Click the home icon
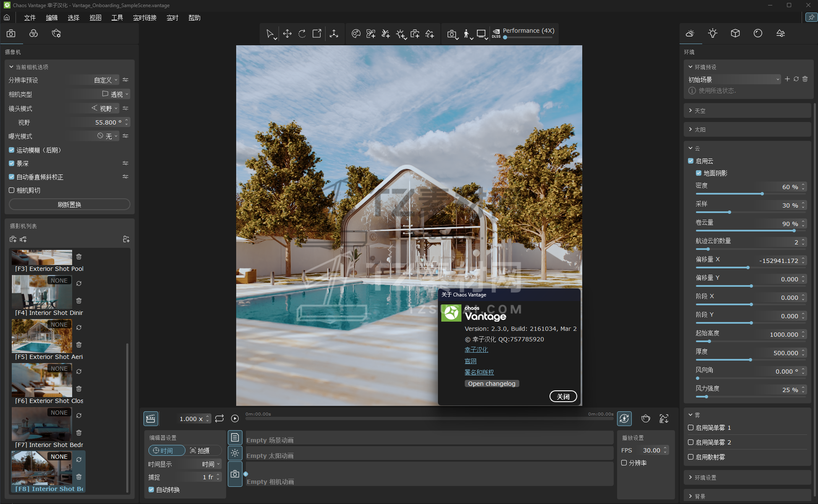 (7, 18)
